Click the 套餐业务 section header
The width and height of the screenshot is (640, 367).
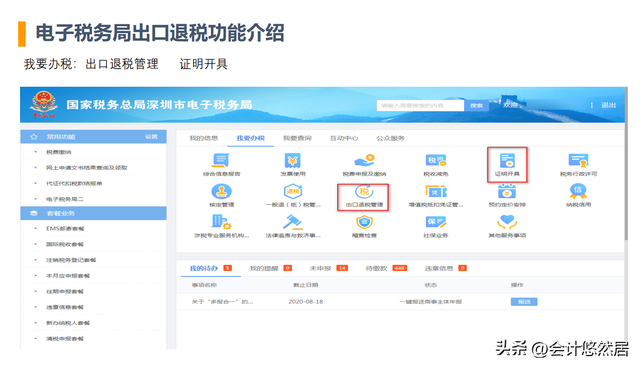93,213
